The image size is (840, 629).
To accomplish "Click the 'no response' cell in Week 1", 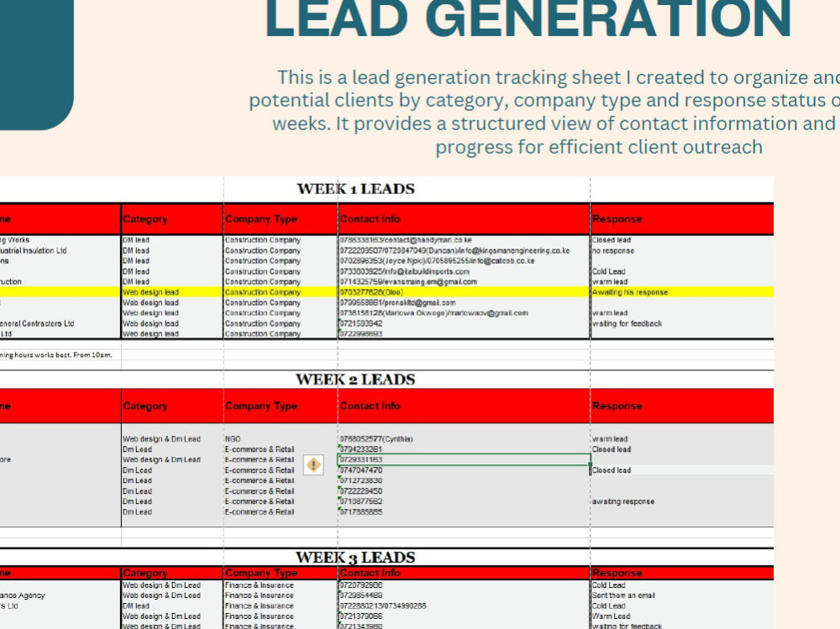I will tap(682, 251).
